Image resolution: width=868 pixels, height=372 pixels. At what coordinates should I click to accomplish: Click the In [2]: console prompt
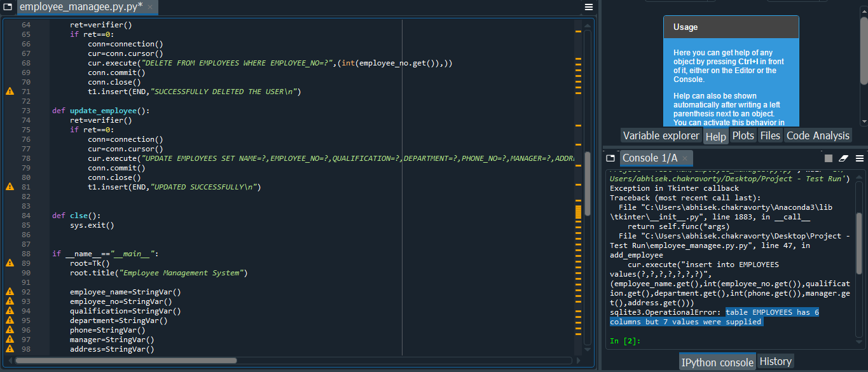(625, 341)
